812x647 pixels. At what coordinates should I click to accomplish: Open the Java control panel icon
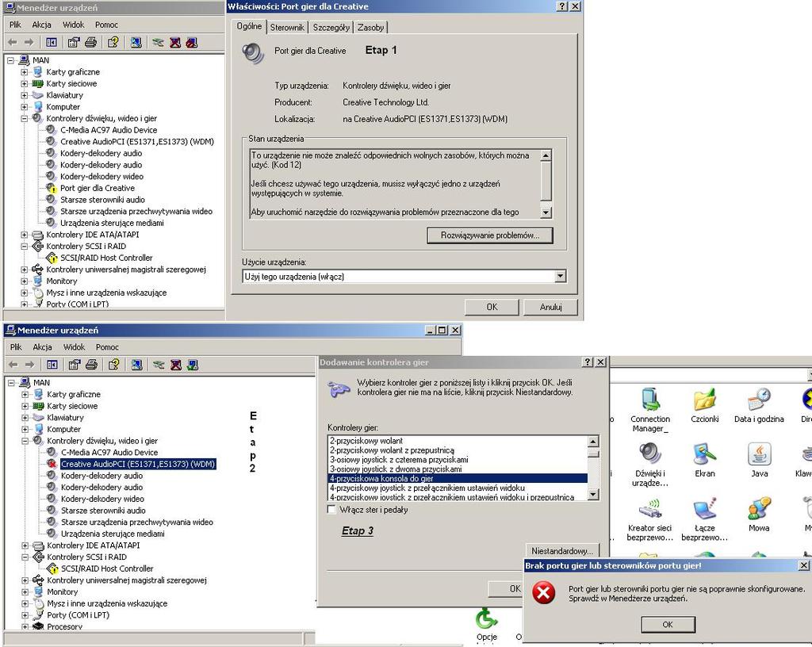pyautogui.click(x=759, y=456)
